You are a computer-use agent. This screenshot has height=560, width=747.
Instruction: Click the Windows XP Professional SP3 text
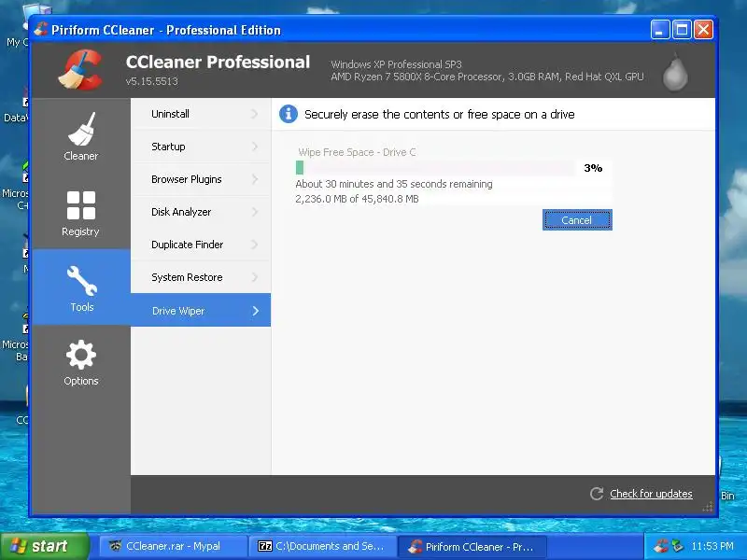tap(396, 64)
